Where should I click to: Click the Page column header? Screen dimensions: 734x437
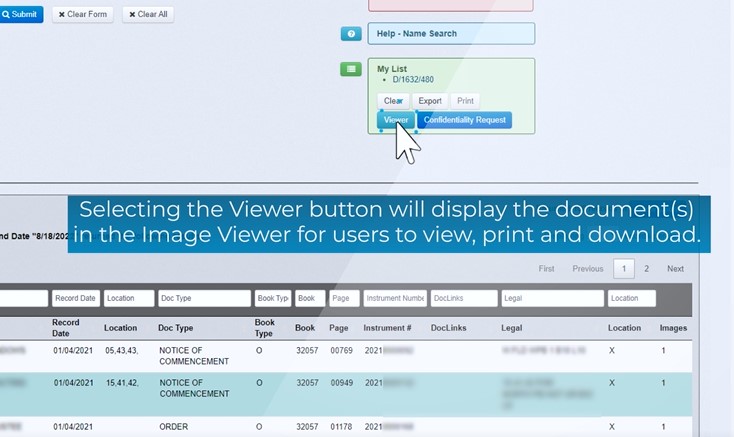(x=338, y=328)
